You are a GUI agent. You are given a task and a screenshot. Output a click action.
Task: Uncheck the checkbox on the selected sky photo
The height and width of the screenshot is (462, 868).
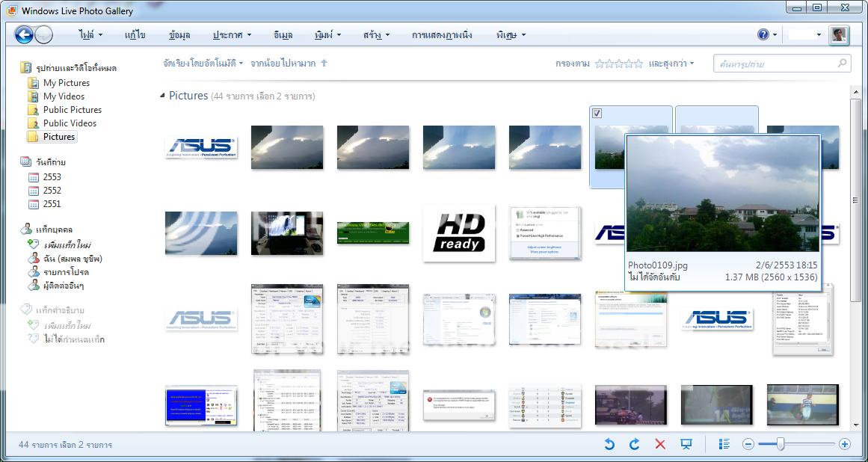tap(597, 114)
